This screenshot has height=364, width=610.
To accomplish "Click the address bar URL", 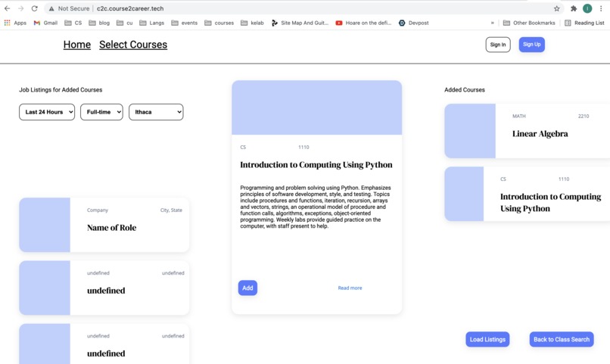I will click(130, 8).
